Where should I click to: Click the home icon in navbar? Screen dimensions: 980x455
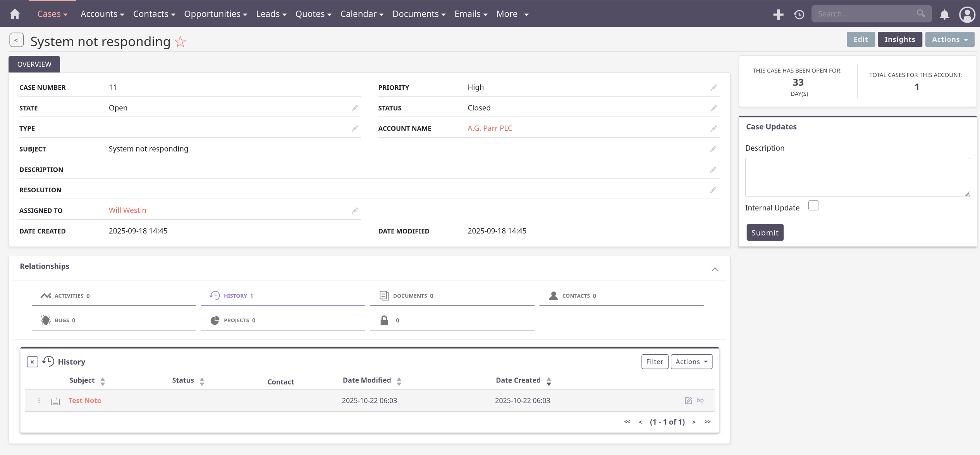point(15,14)
